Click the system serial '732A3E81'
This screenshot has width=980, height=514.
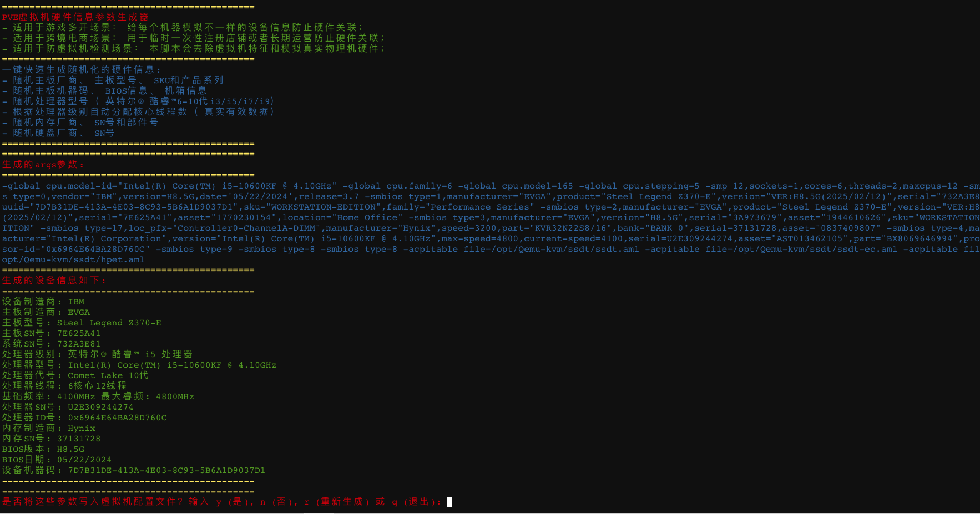79,344
